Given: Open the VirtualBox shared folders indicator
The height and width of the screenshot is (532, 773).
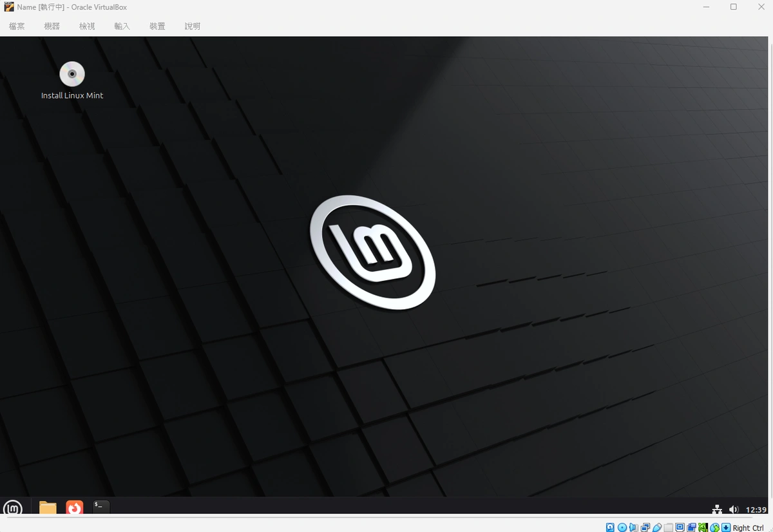Looking at the screenshot, I should coord(668,527).
